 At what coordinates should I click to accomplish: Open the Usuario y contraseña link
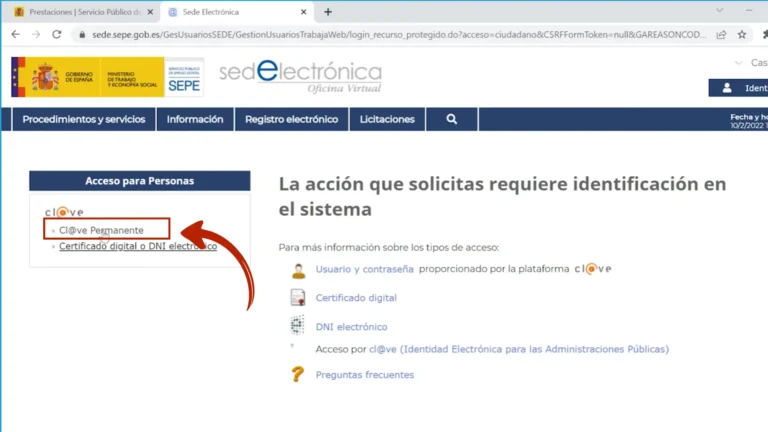tap(364, 269)
